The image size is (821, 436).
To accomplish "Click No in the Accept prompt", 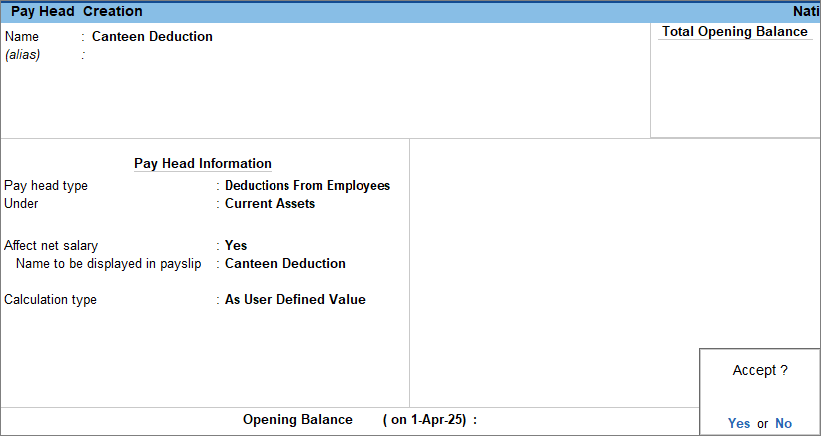I will 783,423.
